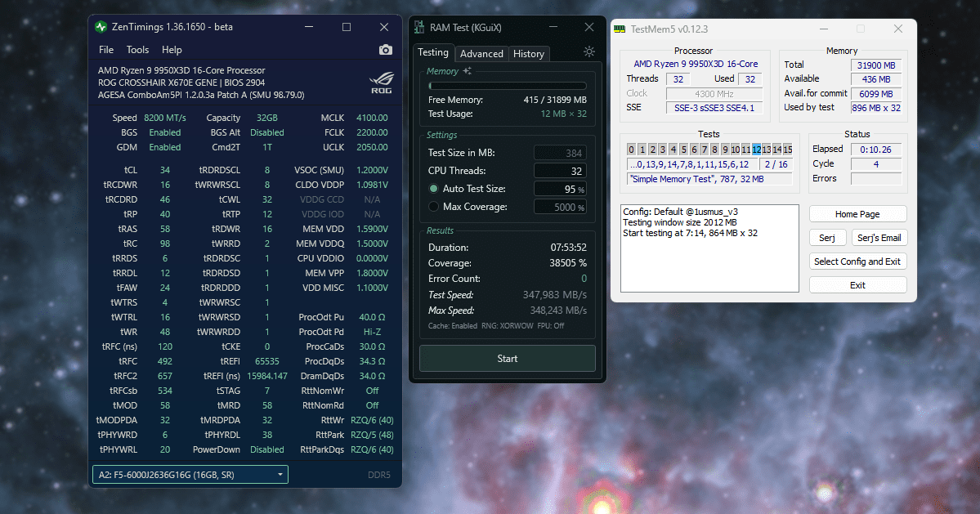This screenshot has height=514, width=980.
Task: Click the Avail. for commit value "6099 MB"
Action: click(x=876, y=94)
